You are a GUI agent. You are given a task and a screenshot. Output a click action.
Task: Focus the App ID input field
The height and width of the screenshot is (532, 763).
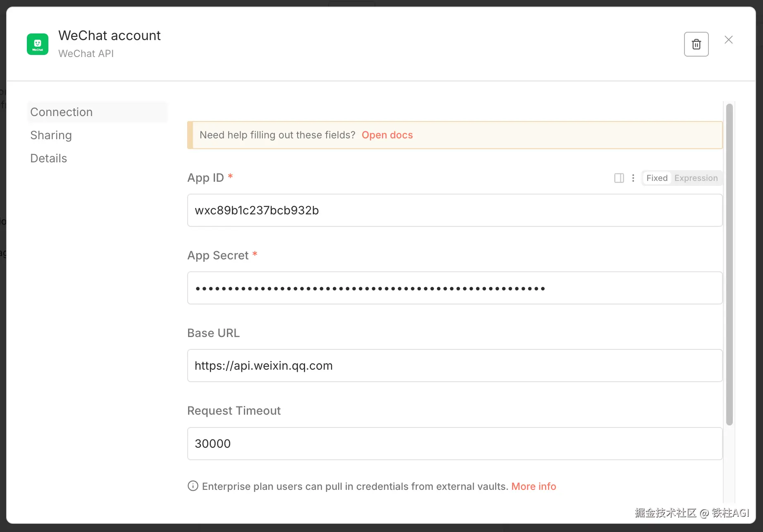[x=455, y=210]
